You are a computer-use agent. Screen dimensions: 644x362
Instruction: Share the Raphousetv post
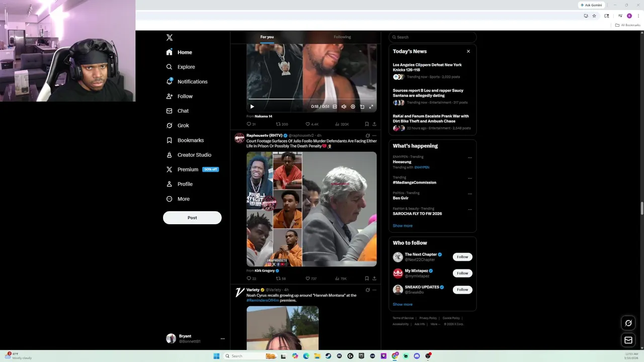374,279
